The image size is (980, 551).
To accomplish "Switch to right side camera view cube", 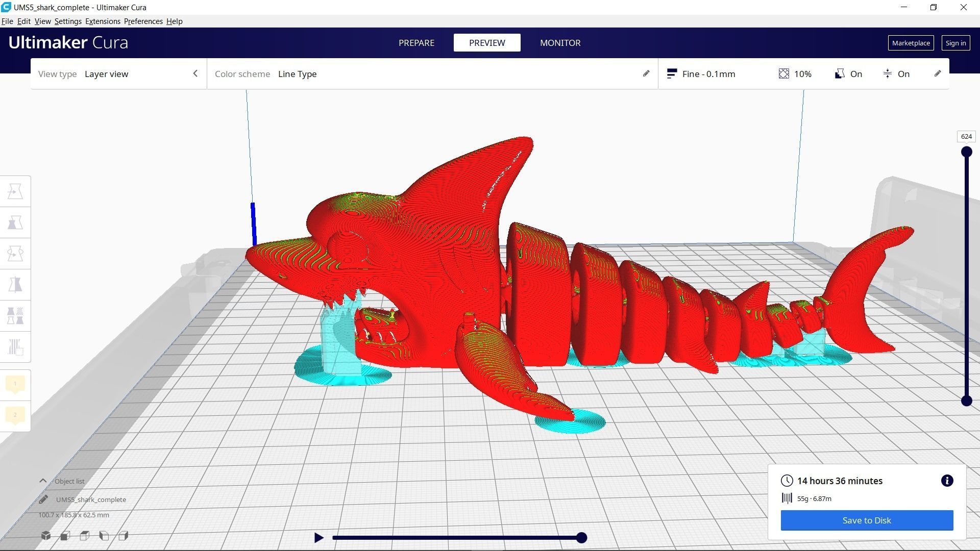I will [x=124, y=536].
